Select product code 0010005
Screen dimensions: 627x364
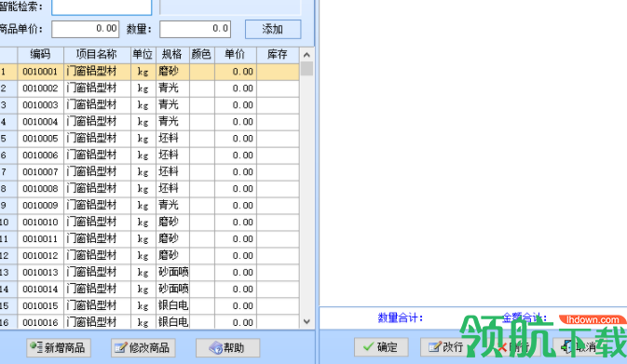40,139
